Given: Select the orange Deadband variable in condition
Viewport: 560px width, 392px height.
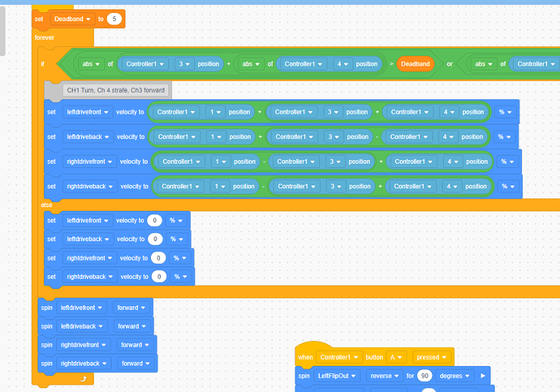Looking at the screenshot, I should [x=415, y=64].
